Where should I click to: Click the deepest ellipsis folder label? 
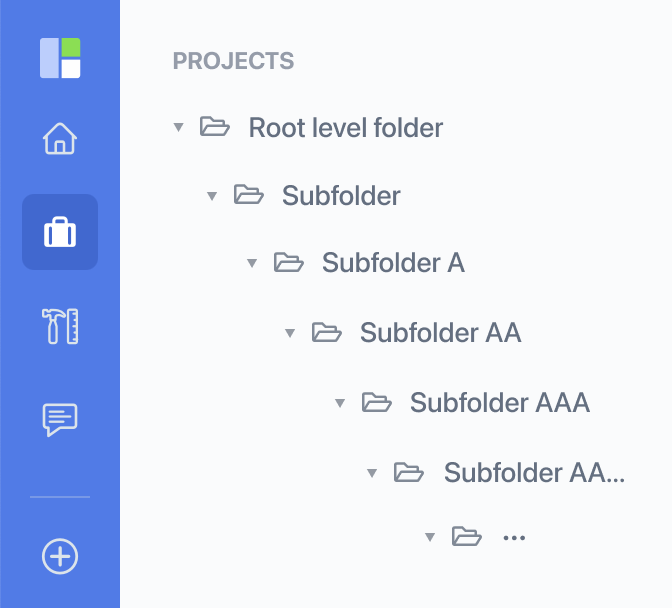click(514, 538)
